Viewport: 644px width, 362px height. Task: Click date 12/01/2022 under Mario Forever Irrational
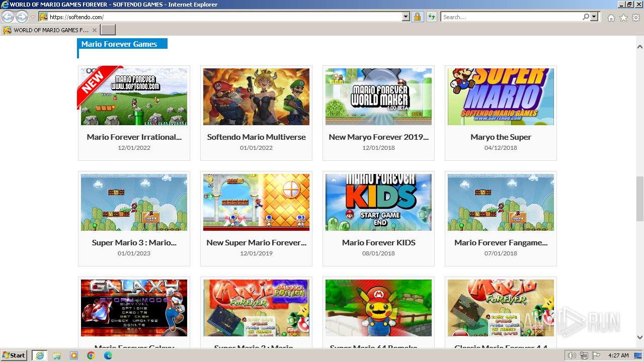[134, 148]
